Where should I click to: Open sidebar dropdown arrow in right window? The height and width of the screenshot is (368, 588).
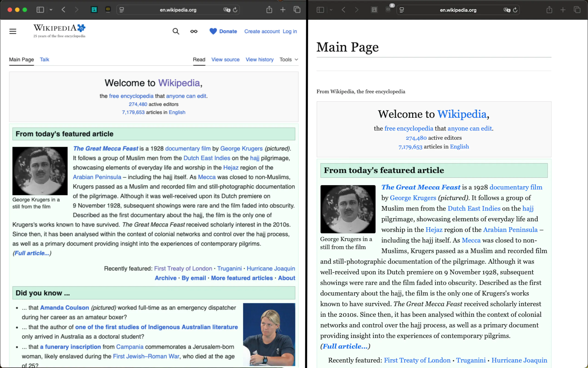pos(331,10)
